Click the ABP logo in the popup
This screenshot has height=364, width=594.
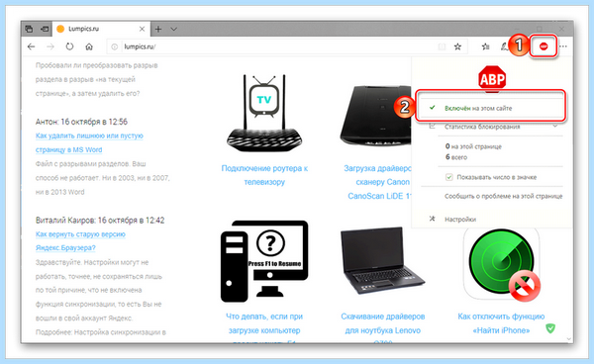point(492,79)
